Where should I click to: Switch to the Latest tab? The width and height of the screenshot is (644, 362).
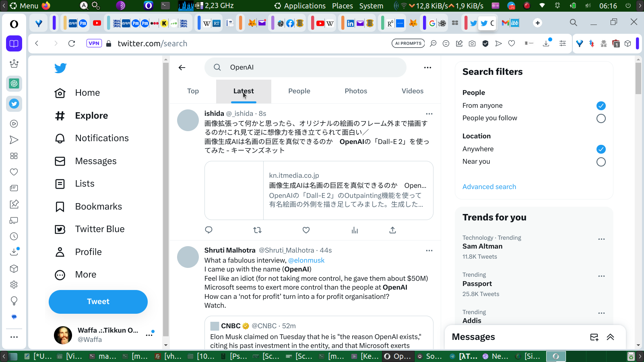(244, 91)
